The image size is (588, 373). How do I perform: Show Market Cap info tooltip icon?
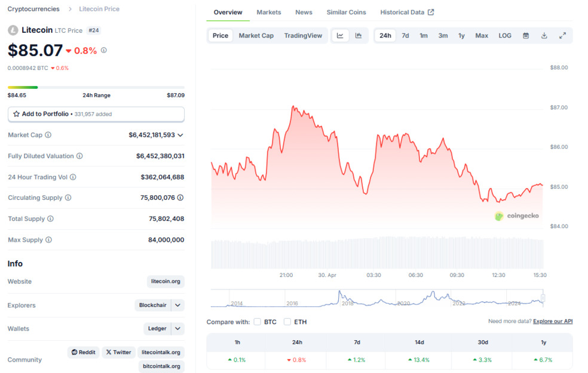point(48,135)
